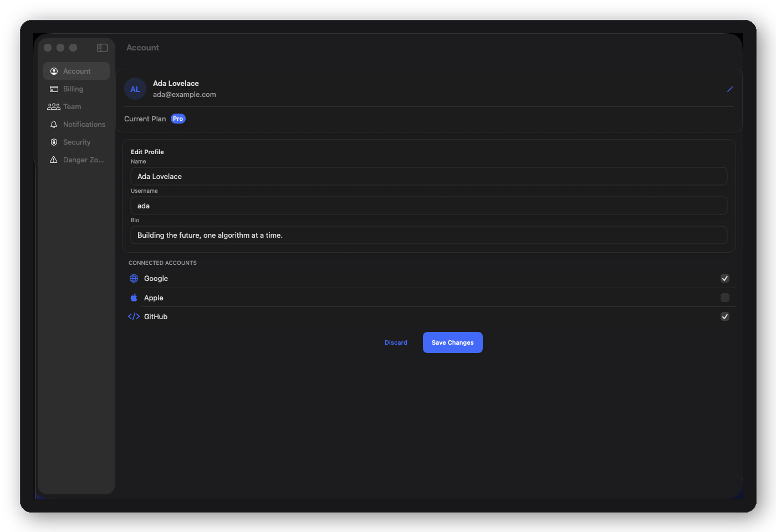Click the GitHub code brackets icon
776x532 pixels.
pyautogui.click(x=134, y=316)
